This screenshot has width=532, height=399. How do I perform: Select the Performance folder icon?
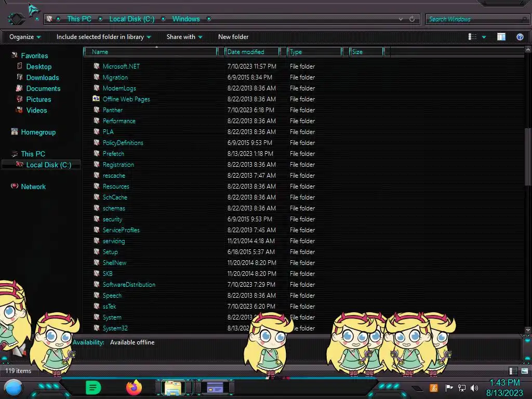96,120
